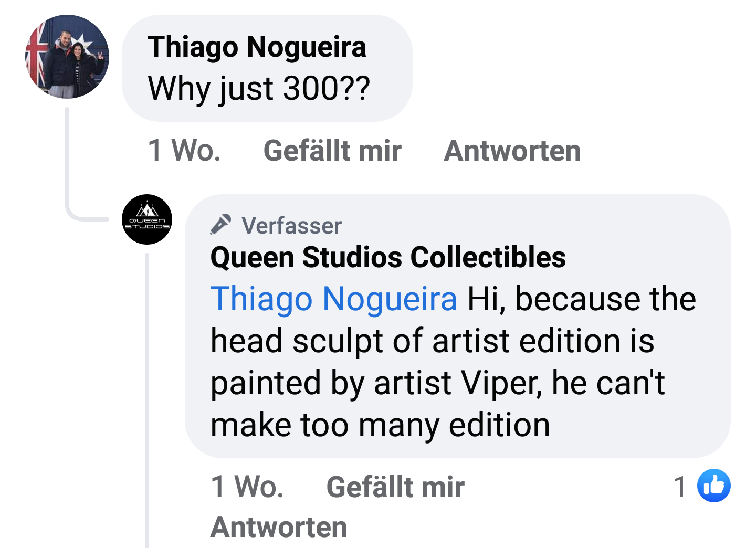Like Thiago's comment with 'Gefällt mir'
Screen dimensions: 756x548
[x=332, y=151]
